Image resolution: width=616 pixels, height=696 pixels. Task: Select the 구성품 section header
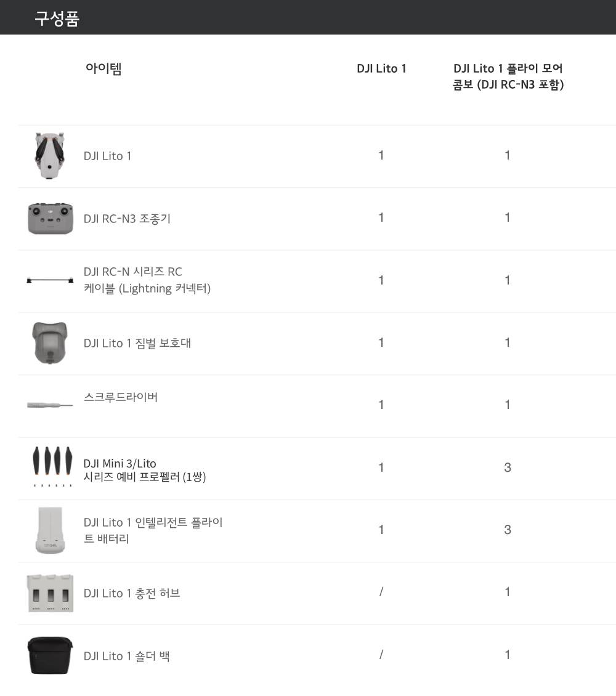[57, 18]
